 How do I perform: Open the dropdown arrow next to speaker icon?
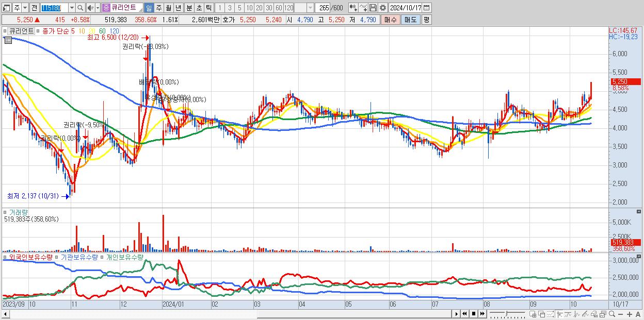point(98,8)
